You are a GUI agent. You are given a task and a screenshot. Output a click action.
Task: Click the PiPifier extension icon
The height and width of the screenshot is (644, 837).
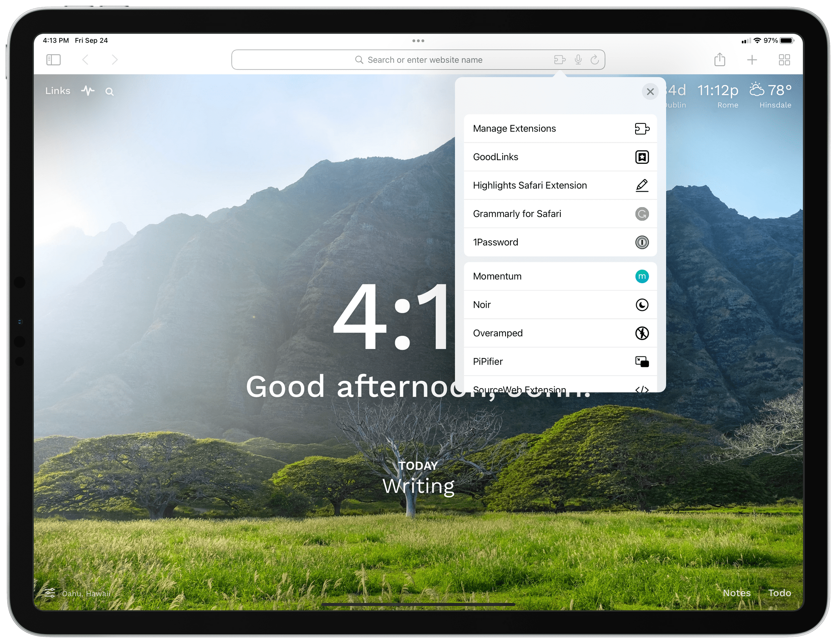tap(642, 361)
